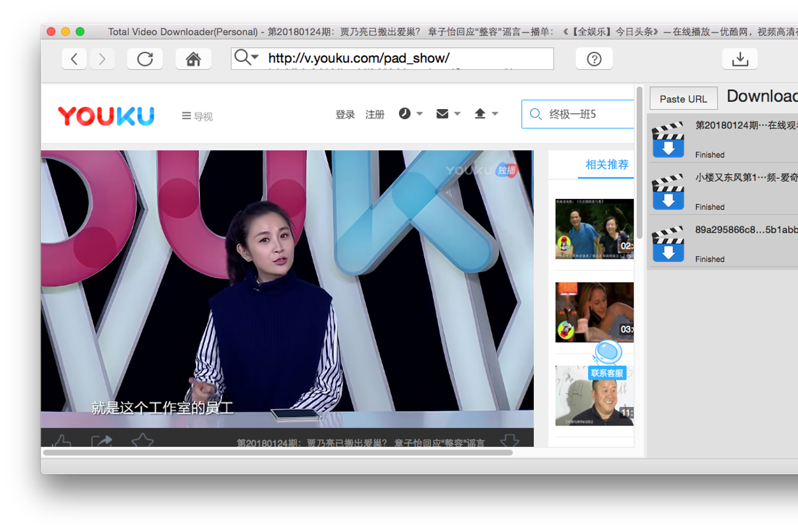This screenshot has width=798, height=532.
Task: Open the search engine dropdown magnifier
Action: [x=246, y=58]
